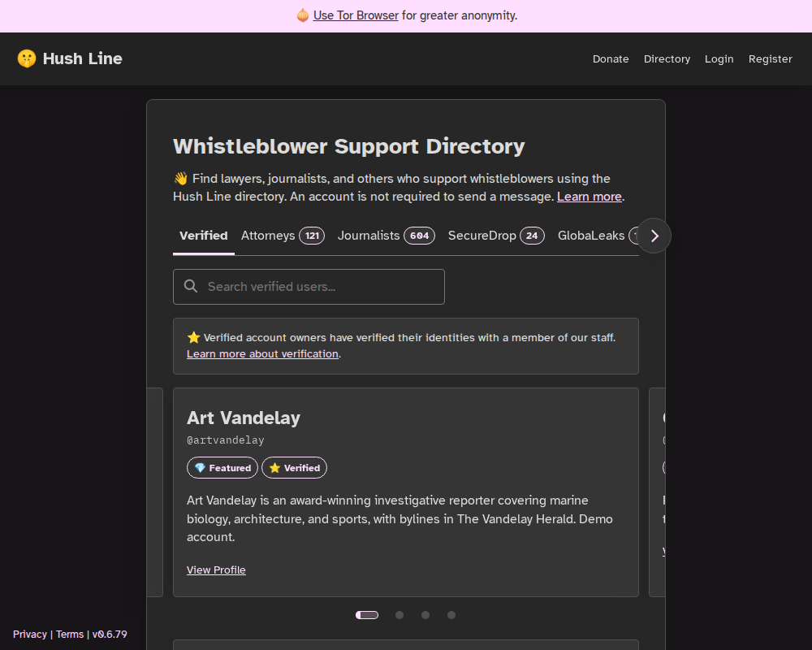
Task: Open the Privacy link in footer
Action: [x=29, y=634]
